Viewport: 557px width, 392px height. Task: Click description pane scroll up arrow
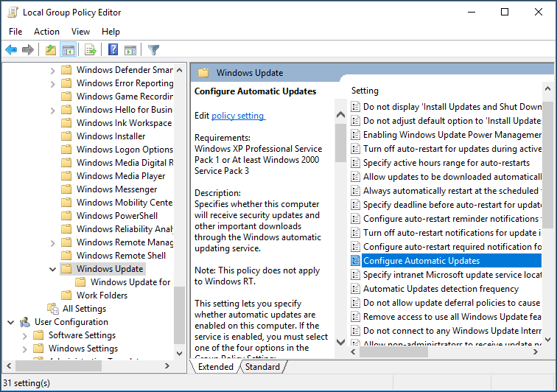point(340,114)
